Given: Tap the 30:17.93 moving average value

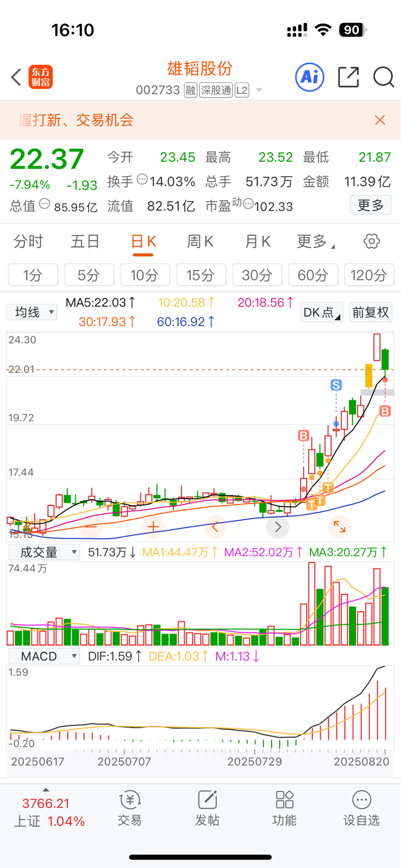Looking at the screenshot, I should pyautogui.click(x=107, y=322).
